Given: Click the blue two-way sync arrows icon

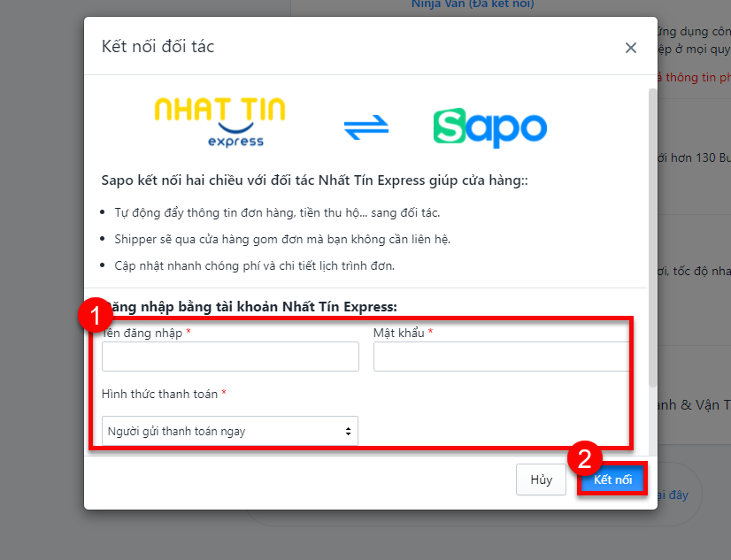Looking at the screenshot, I should pos(366,127).
